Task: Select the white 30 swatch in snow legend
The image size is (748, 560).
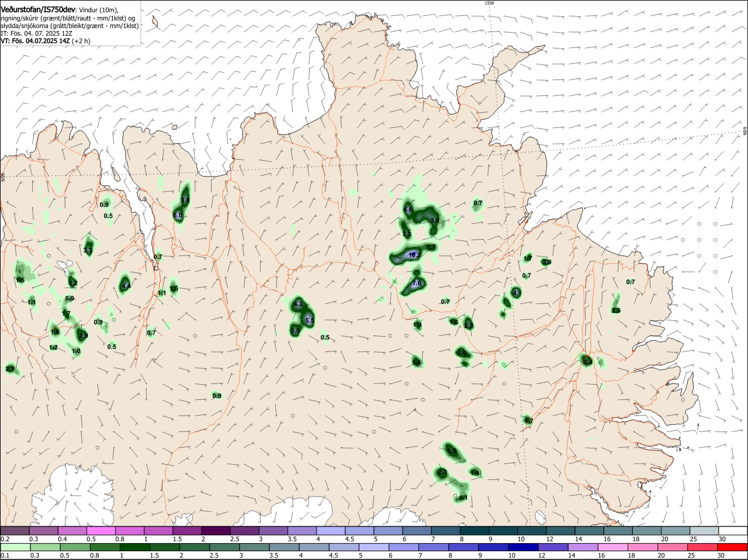Action: pos(733,530)
